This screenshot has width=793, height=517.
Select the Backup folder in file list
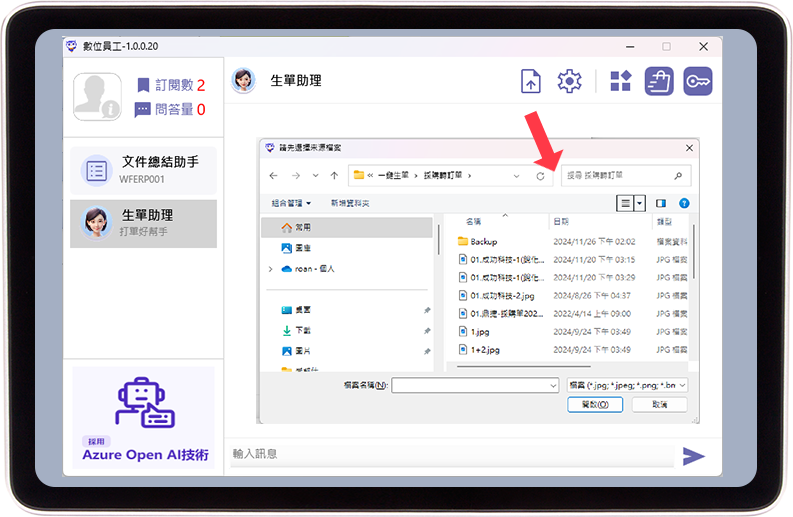pos(484,242)
